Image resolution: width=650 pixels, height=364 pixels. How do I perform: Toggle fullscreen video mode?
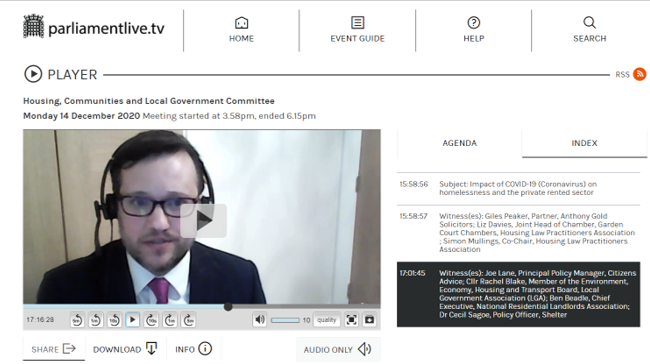(351, 320)
